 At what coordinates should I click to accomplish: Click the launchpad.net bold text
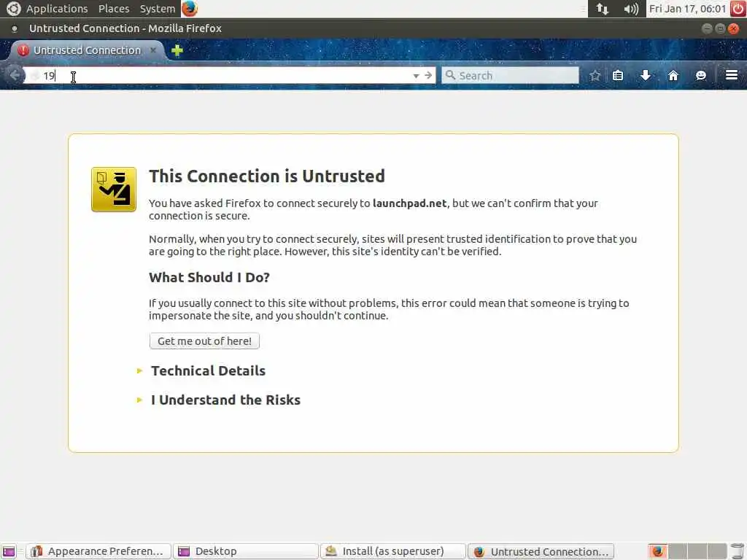(x=410, y=203)
